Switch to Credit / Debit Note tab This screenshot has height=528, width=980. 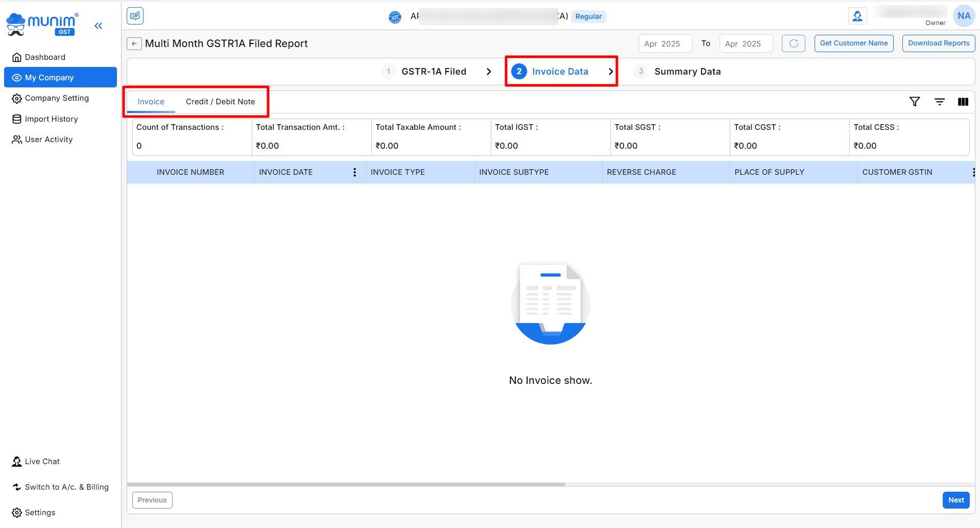[x=220, y=102]
